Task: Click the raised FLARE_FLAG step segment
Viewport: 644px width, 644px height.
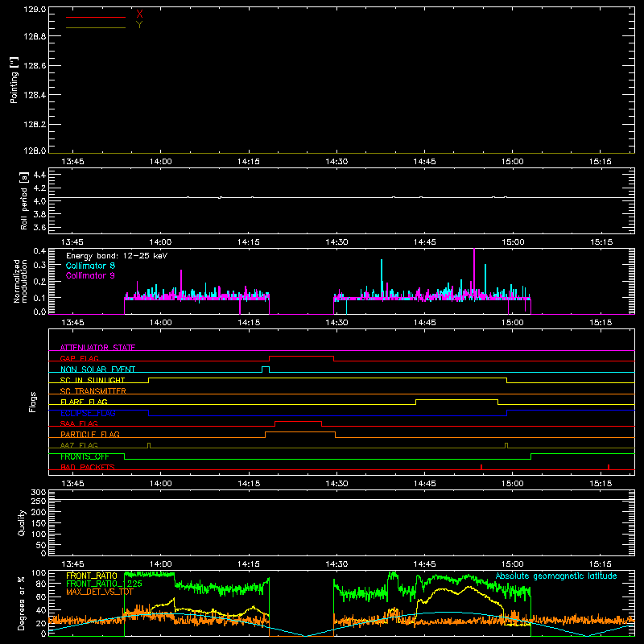Action: click(456, 399)
